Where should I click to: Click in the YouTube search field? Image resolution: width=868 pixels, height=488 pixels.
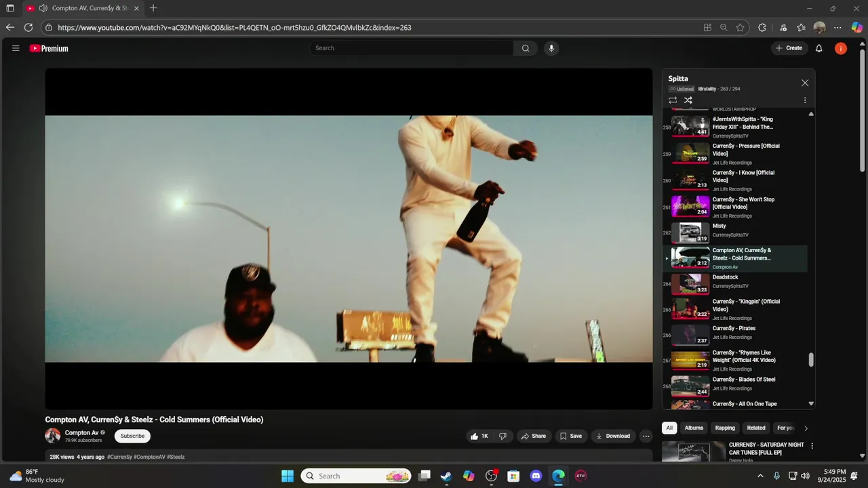coord(412,48)
